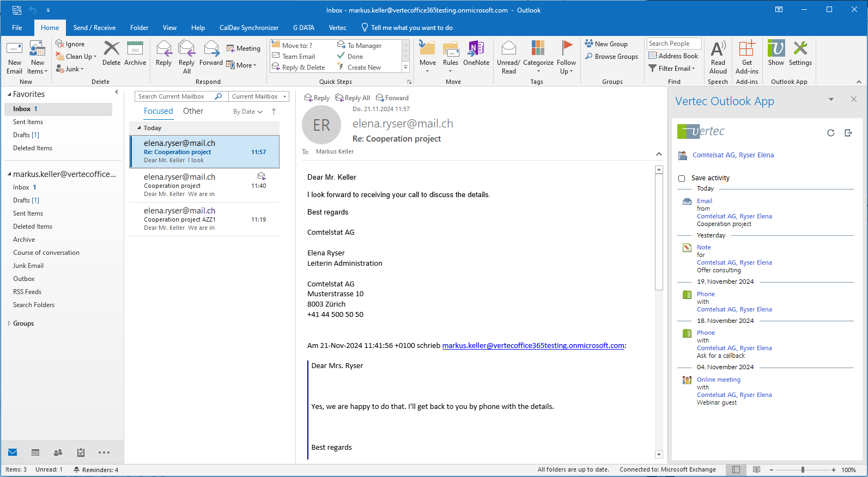Switch to Reading view in status bar
The height and width of the screenshot is (477, 868).
tap(756, 469)
